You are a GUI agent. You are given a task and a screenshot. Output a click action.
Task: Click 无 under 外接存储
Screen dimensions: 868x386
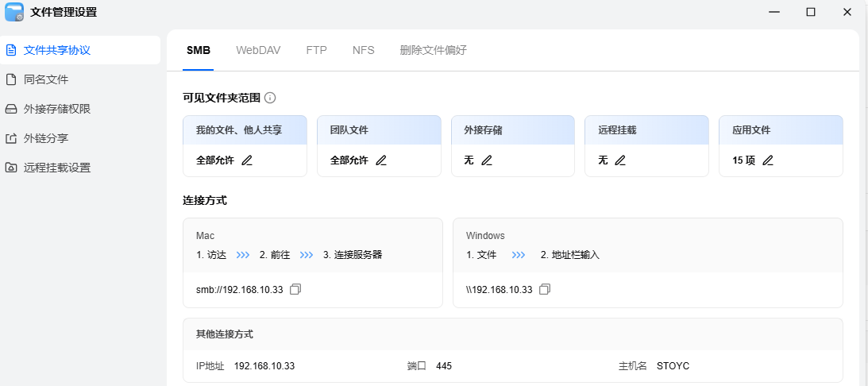469,160
